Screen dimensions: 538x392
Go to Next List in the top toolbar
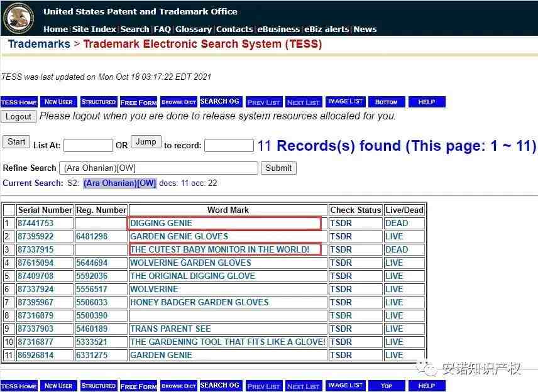[x=304, y=102]
